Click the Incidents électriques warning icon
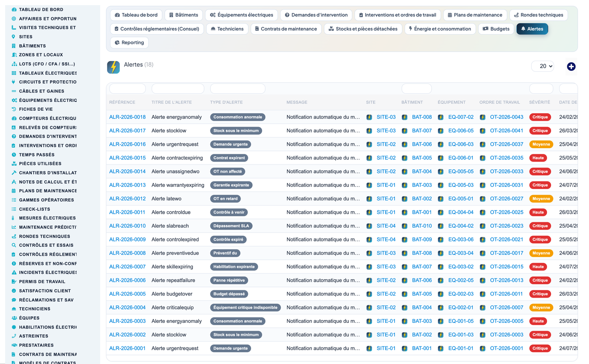 click(14, 272)
